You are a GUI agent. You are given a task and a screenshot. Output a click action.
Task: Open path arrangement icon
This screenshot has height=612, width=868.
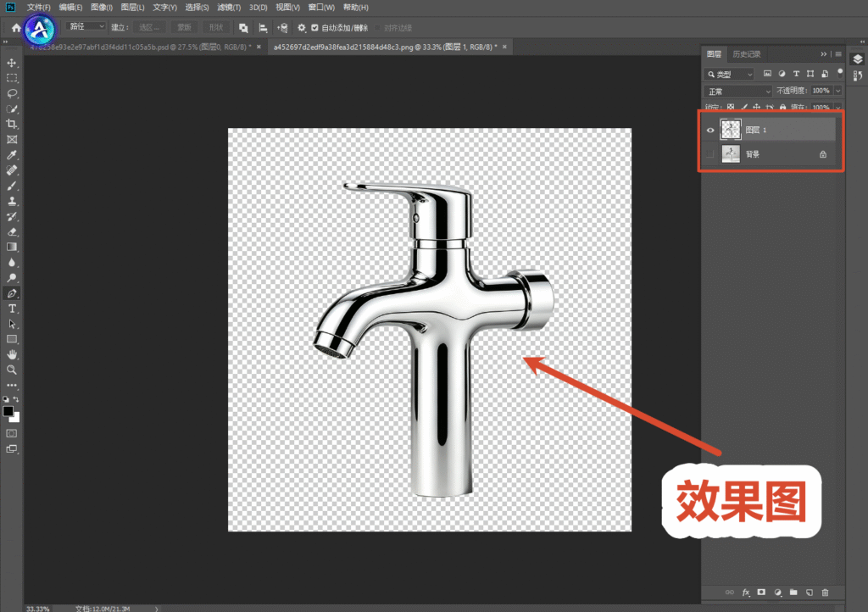click(x=282, y=28)
